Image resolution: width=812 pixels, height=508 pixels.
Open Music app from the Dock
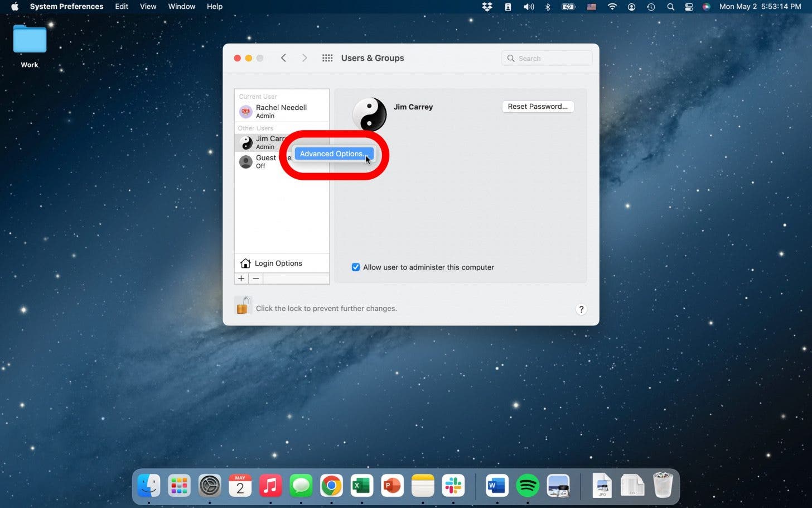[270, 486]
